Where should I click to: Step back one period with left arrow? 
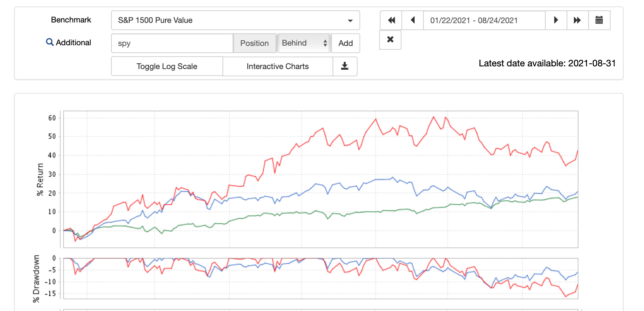(413, 20)
